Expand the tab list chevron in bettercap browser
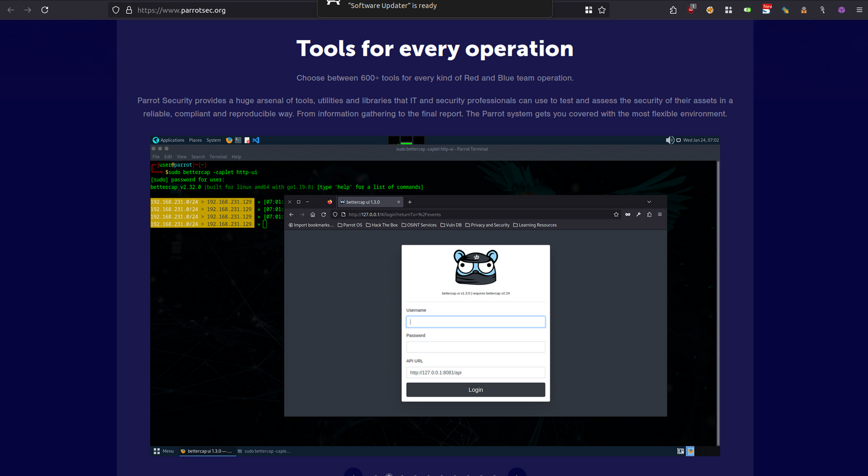This screenshot has width=868, height=476. 649,202
